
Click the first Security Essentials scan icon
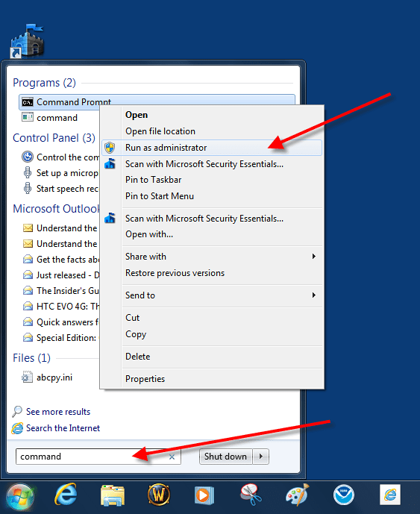(110, 163)
